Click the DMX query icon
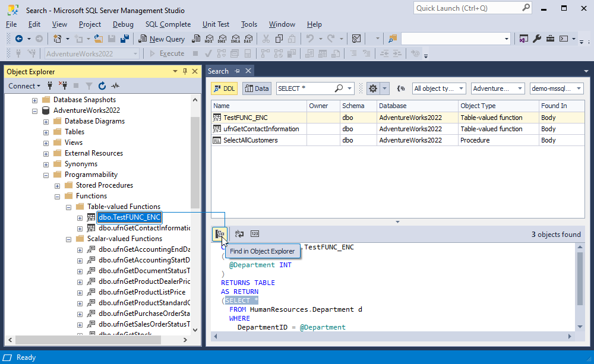 click(222, 39)
